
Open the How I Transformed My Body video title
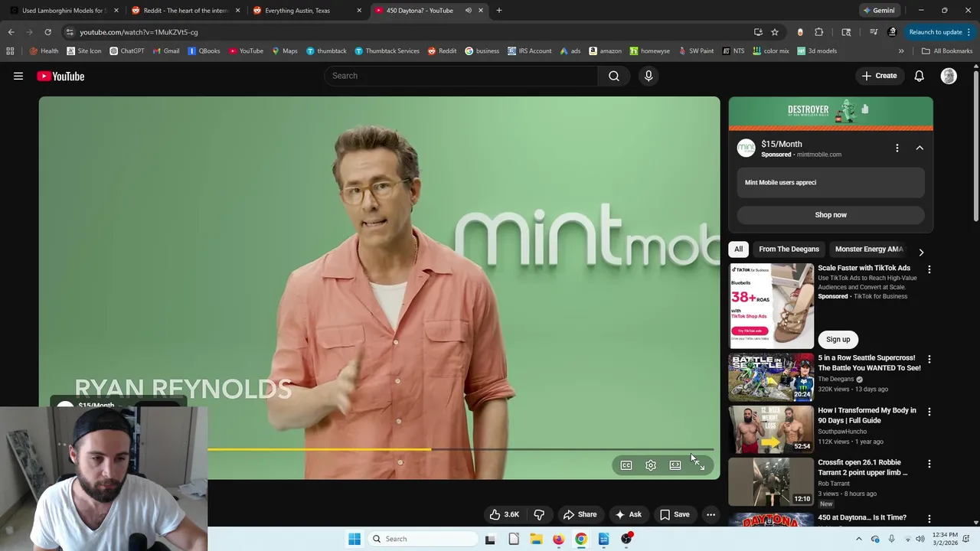click(867, 416)
